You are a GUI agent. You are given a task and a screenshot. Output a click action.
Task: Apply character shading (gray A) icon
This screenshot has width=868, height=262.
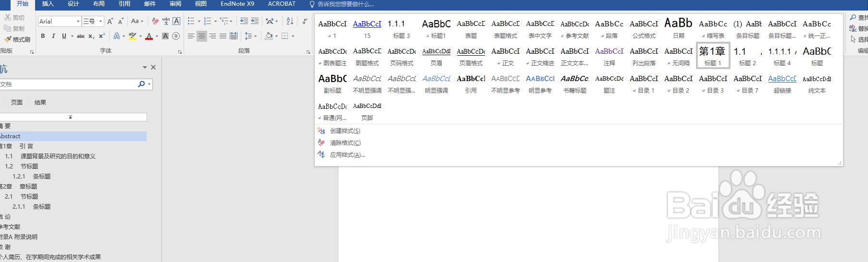[165, 36]
